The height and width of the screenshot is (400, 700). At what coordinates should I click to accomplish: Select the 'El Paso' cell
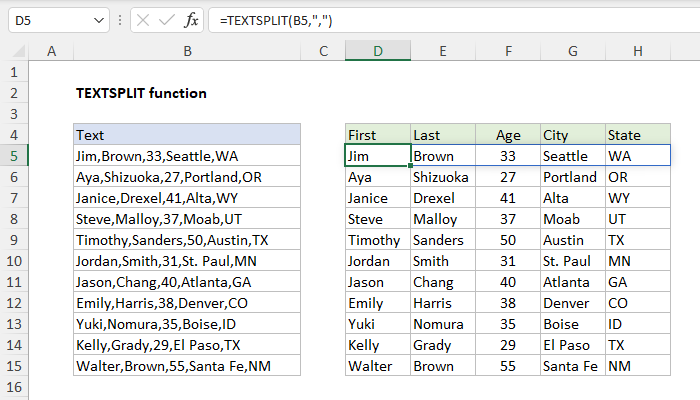573,345
